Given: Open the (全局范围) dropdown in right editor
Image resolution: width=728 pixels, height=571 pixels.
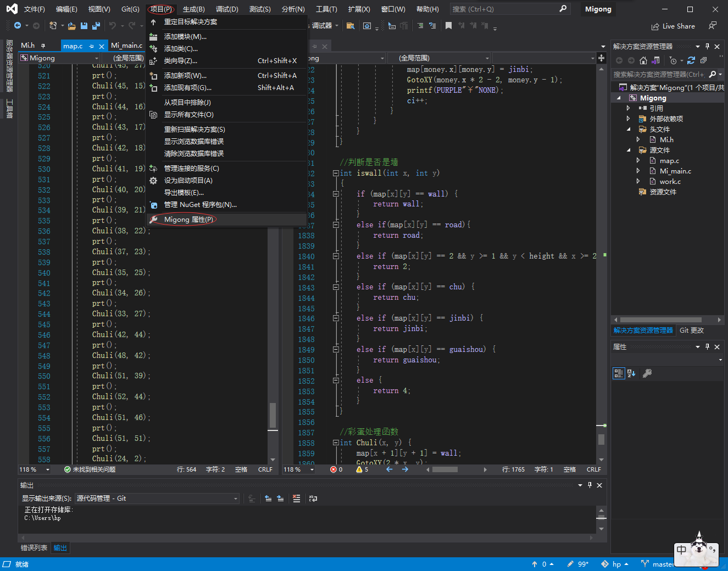Looking at the screenshot, I should 438,58.
